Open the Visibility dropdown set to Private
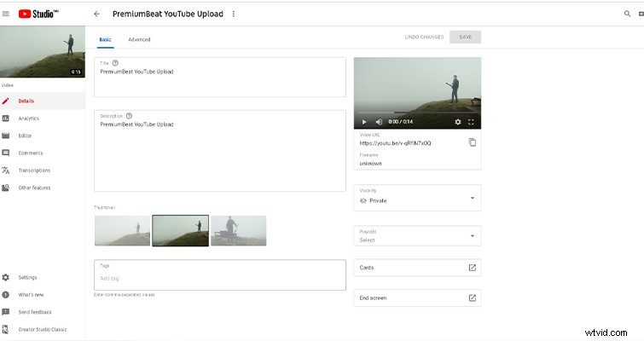The height and width of the screenshot is (341, 644). click(417, 198)
